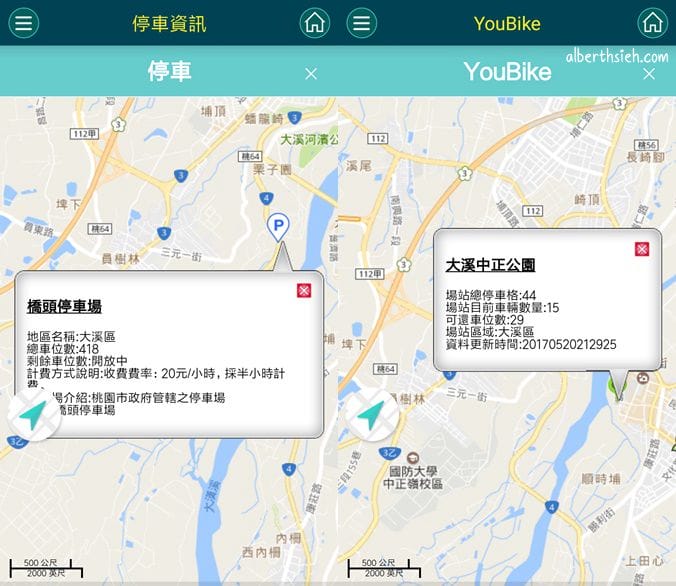The image size is (676, 586).
Task: Click 資料更新時間:20170520212925 text
Action: pyautogui.click(x=531, y=344)
